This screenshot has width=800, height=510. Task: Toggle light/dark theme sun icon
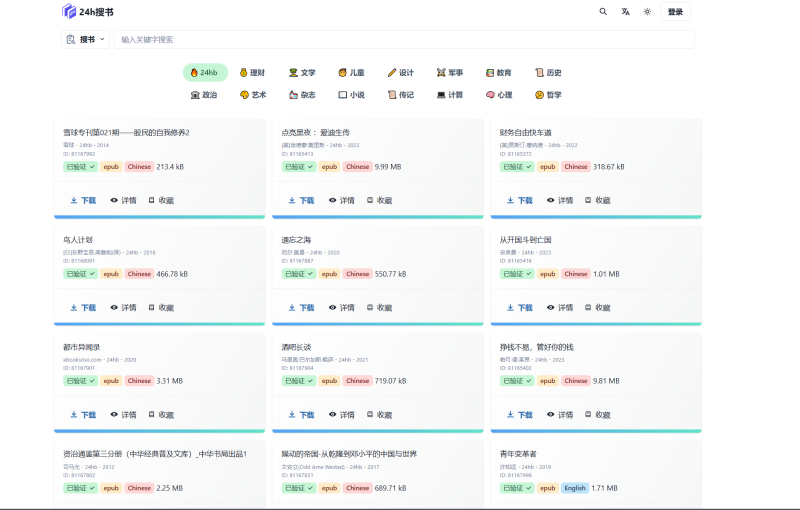[647, 12]
